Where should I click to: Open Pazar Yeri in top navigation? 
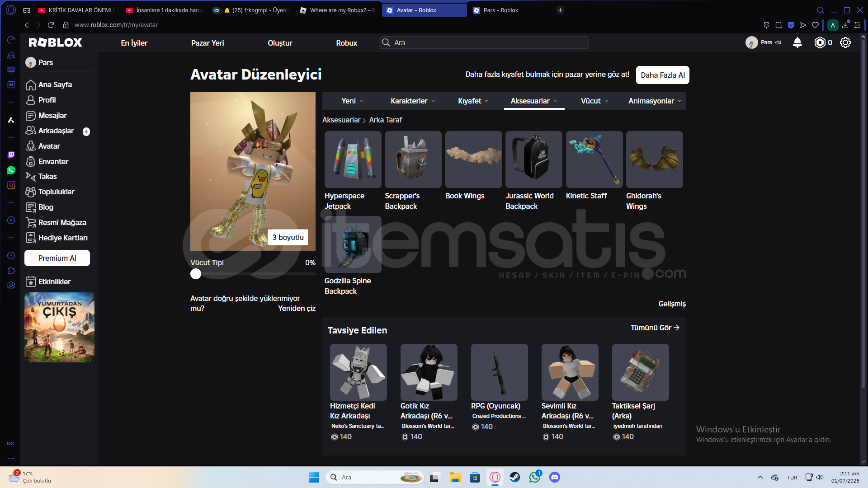208,43
